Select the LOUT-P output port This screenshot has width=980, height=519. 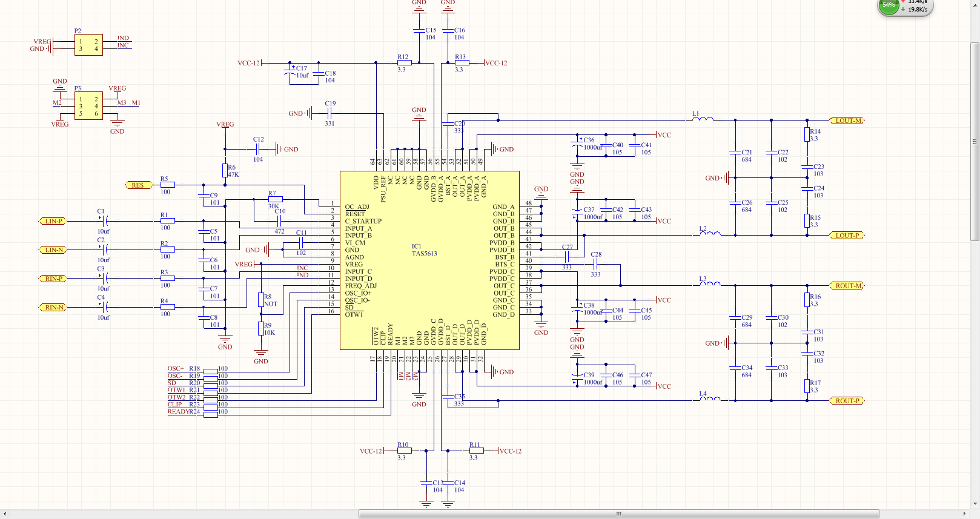847,235
